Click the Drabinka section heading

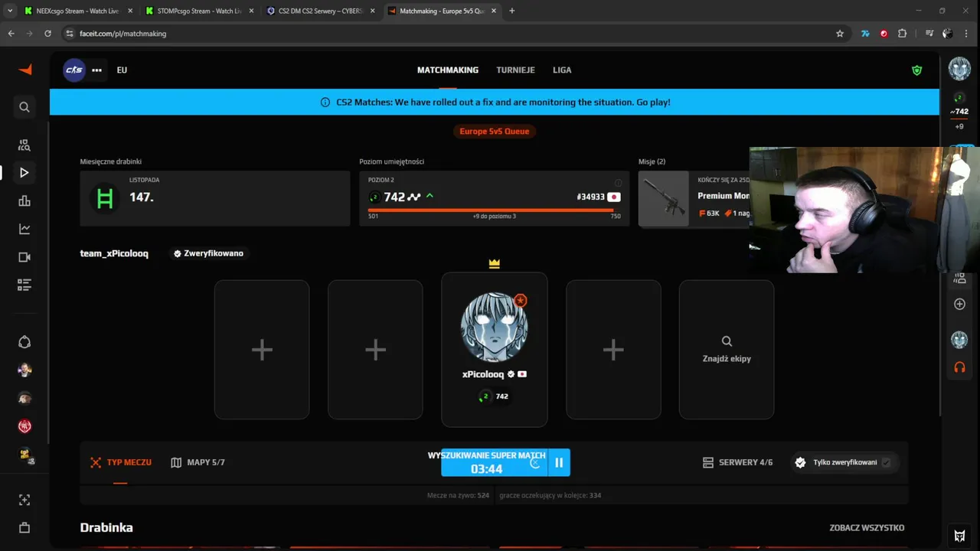[x=106, y=527]
